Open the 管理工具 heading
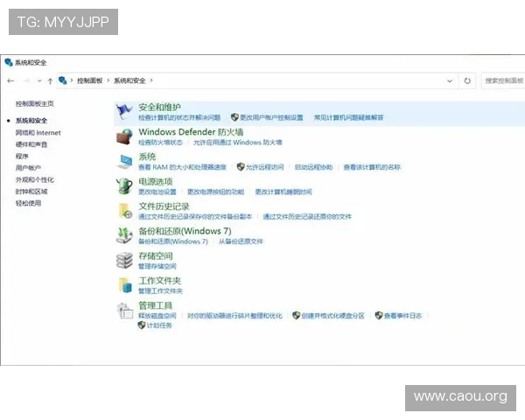This screenshot has height=420, width=525. (x=156, y=305)
